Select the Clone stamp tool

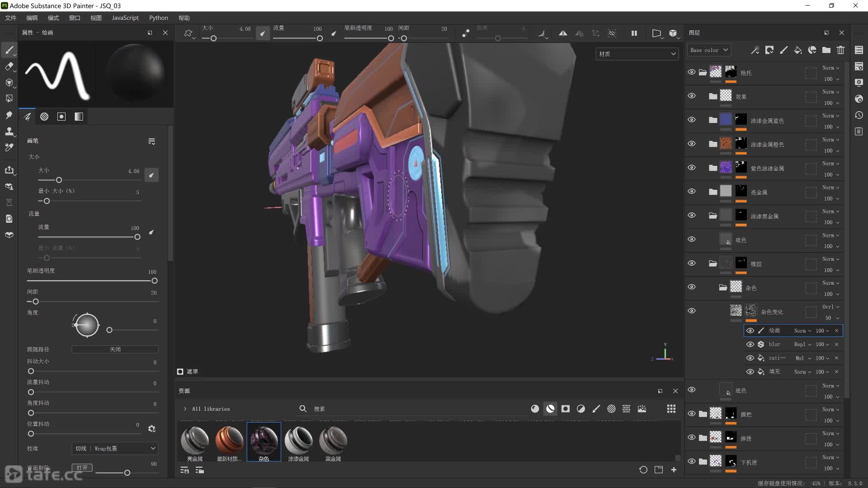click(x=9, y=131)
